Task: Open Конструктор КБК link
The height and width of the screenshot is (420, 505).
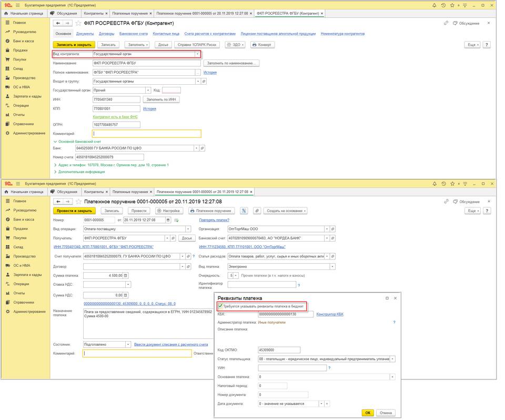Action: click(330, 314)
